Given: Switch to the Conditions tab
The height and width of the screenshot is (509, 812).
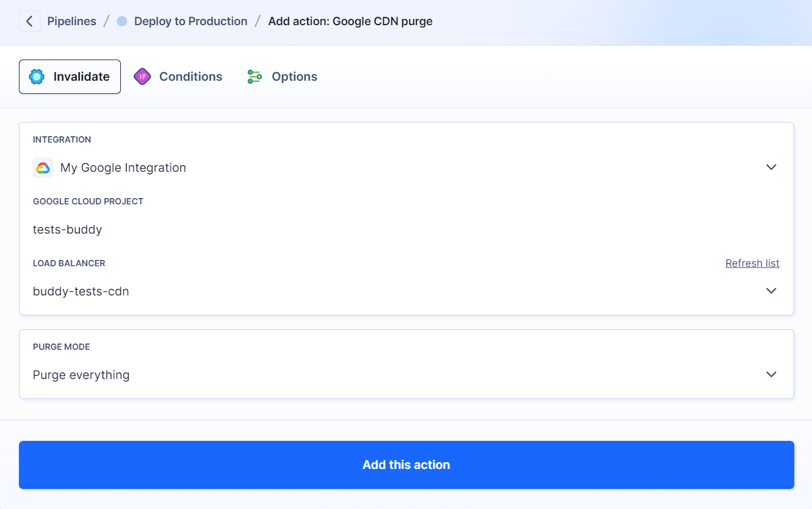Looking at the screenshot, I should 191,76.
